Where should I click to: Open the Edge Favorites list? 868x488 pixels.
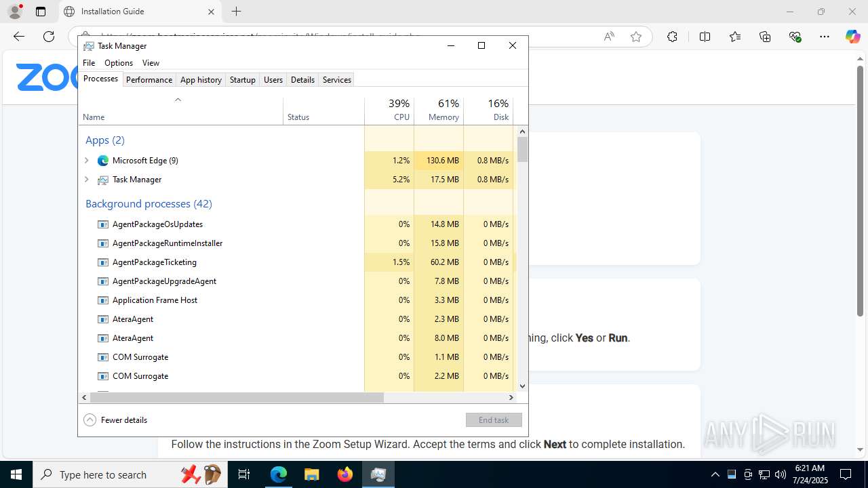tap(735, 37)
